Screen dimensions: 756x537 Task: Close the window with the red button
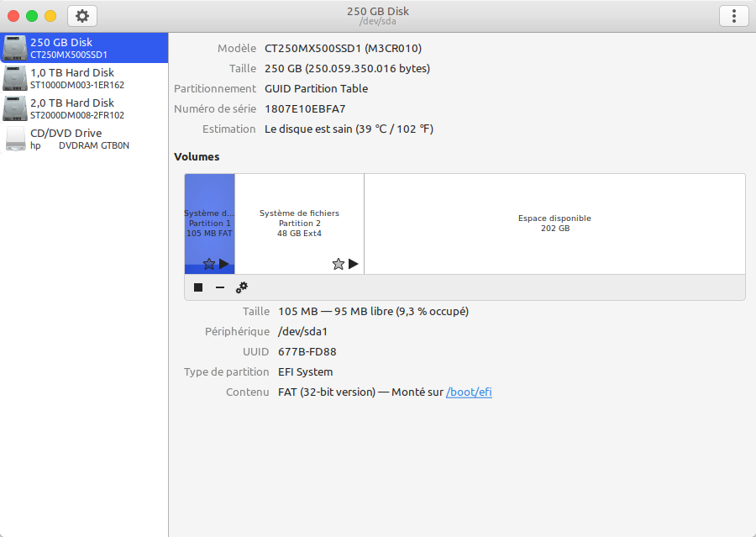tap(13, 16)
